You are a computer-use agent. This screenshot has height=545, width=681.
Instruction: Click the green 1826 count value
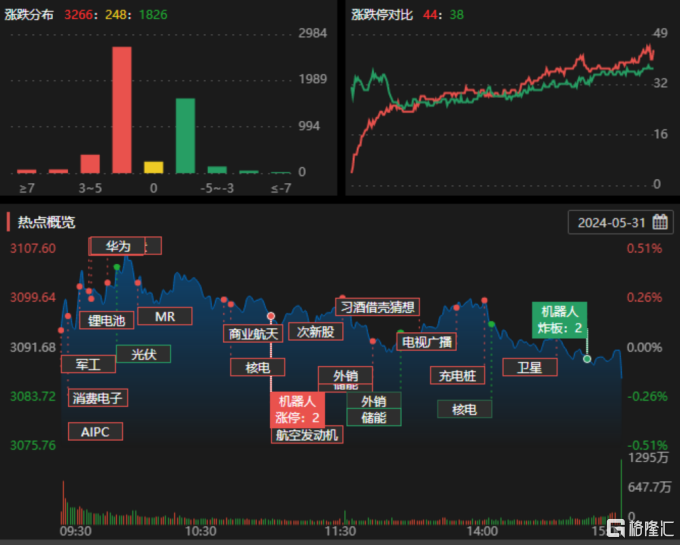click(153, 14)
